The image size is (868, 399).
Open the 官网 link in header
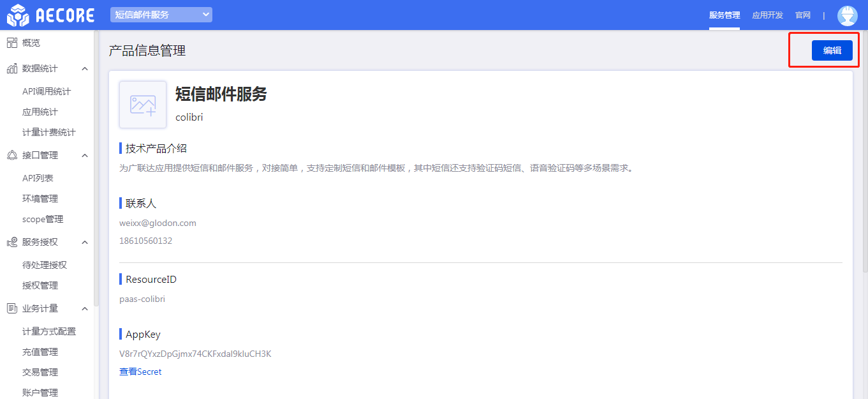pyautogui.click(x=803, y=15)
